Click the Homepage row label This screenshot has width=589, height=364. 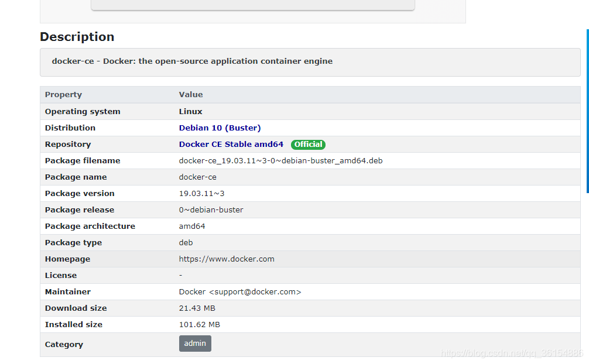coord(67,259)
